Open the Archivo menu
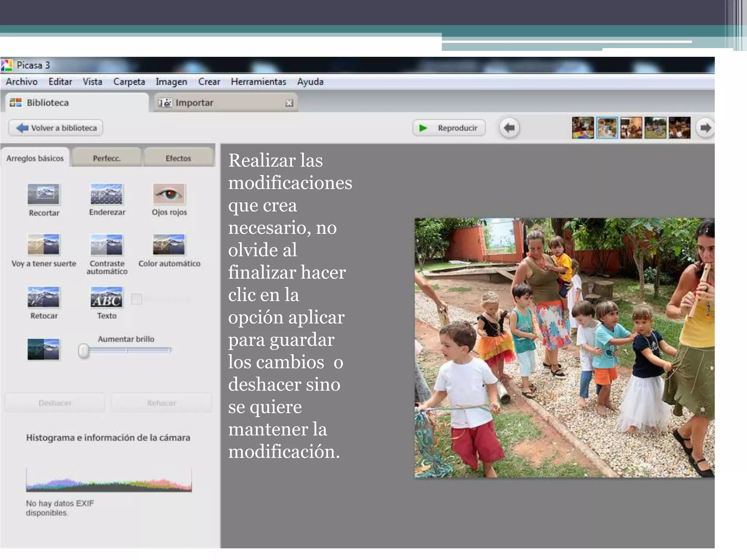Viewport: 747px width, 560px height. [x=22, y=82]
